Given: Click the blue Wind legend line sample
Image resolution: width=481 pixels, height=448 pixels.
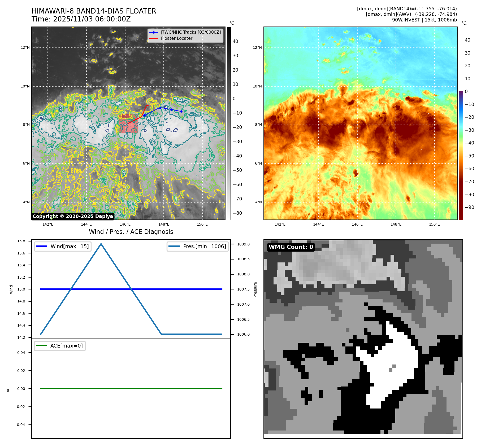Looking at the screenshot, I should point(41,246).
